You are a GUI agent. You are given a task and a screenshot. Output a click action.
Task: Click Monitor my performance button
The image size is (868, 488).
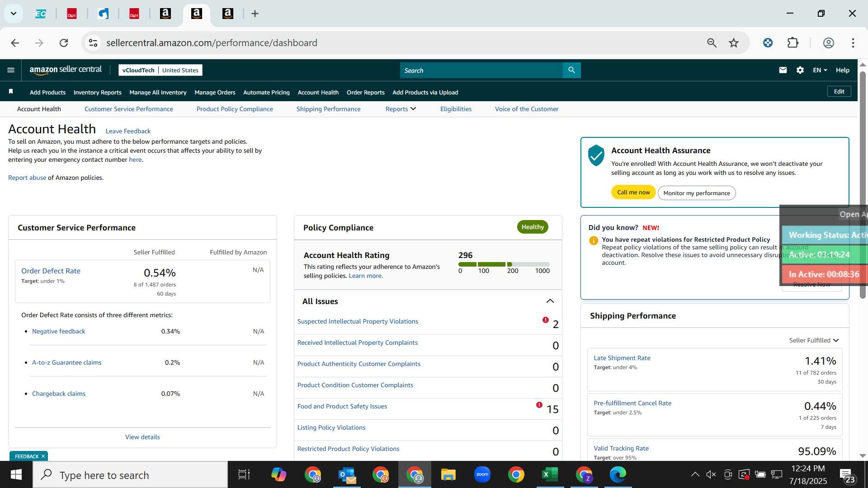click(x=696, y=193)
